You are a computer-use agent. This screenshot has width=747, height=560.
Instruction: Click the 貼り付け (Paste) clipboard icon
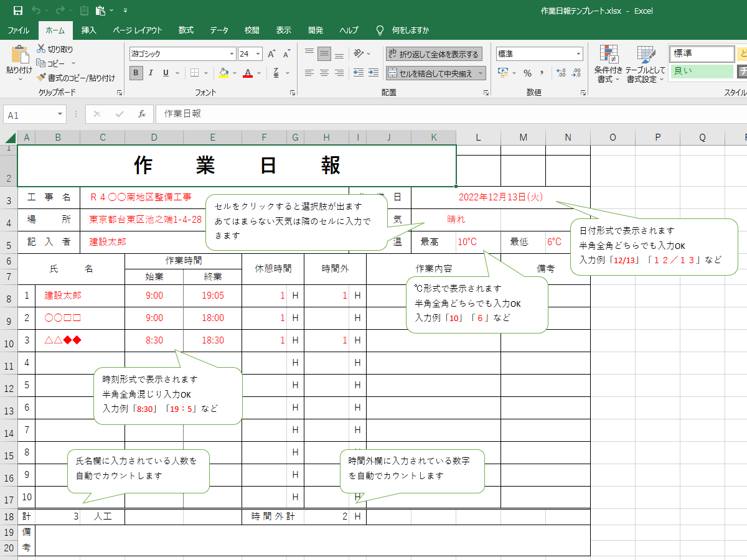click(19, 54)
